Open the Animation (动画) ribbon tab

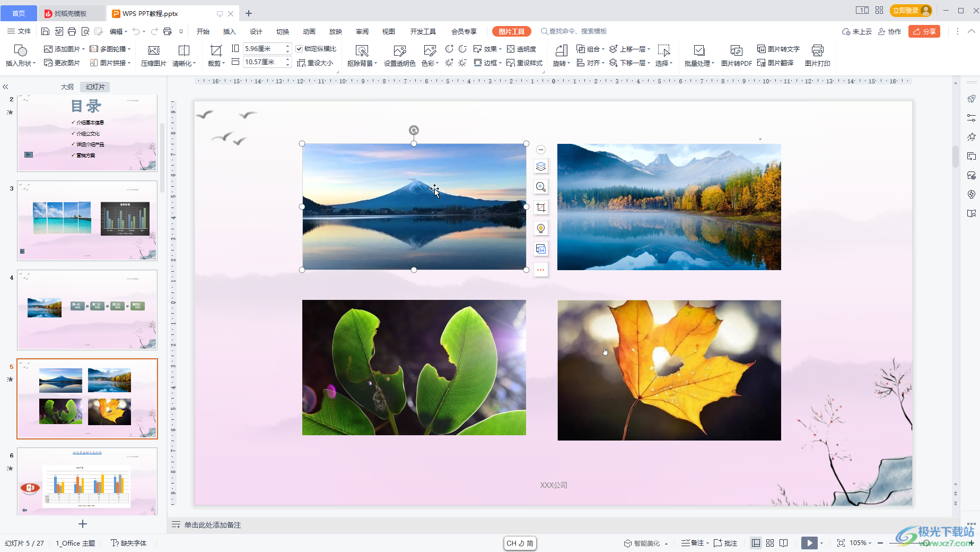(x=309, y=31)
